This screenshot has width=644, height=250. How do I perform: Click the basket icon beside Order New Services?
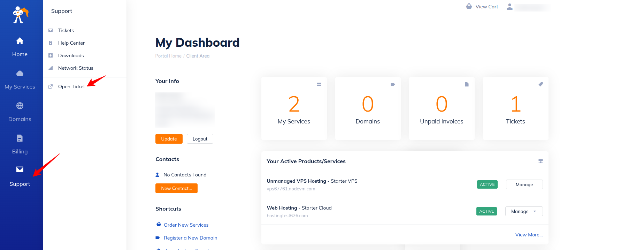point(159,224)
